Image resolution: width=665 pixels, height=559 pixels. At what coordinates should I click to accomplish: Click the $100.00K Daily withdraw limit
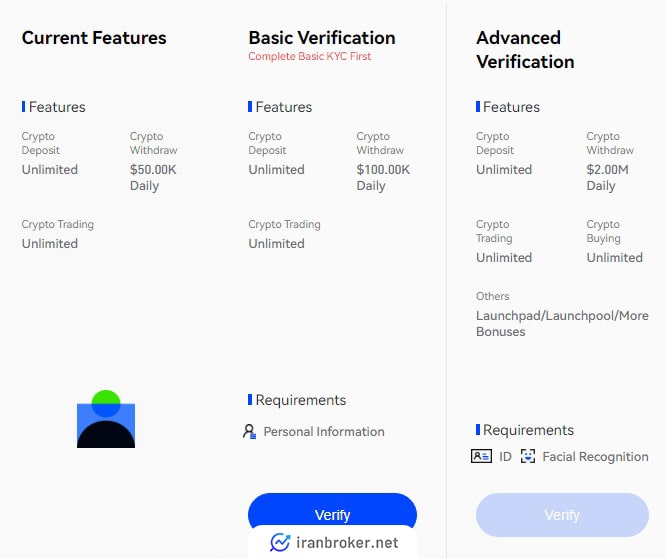point(383,178)
